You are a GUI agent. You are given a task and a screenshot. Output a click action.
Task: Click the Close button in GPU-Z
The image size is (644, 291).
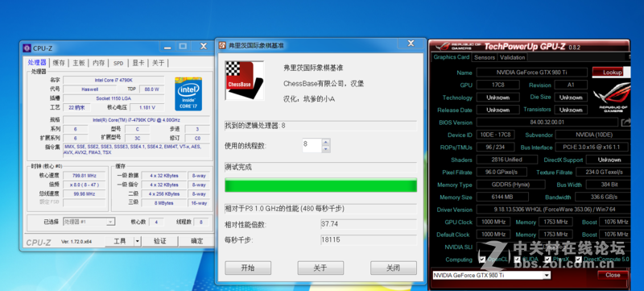613,275
